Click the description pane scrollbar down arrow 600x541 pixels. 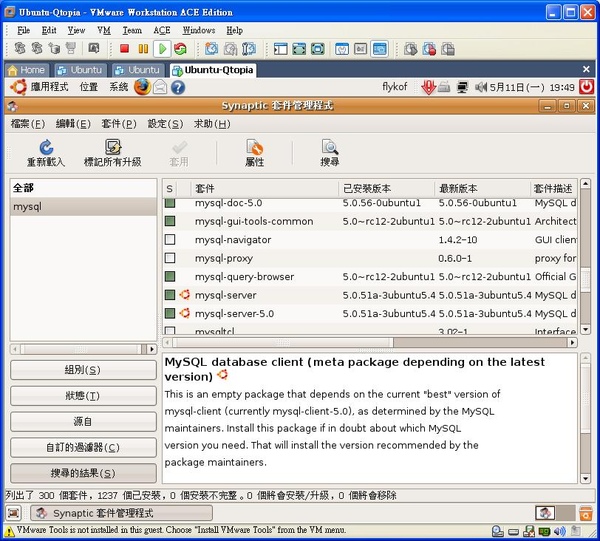(585, 478)
